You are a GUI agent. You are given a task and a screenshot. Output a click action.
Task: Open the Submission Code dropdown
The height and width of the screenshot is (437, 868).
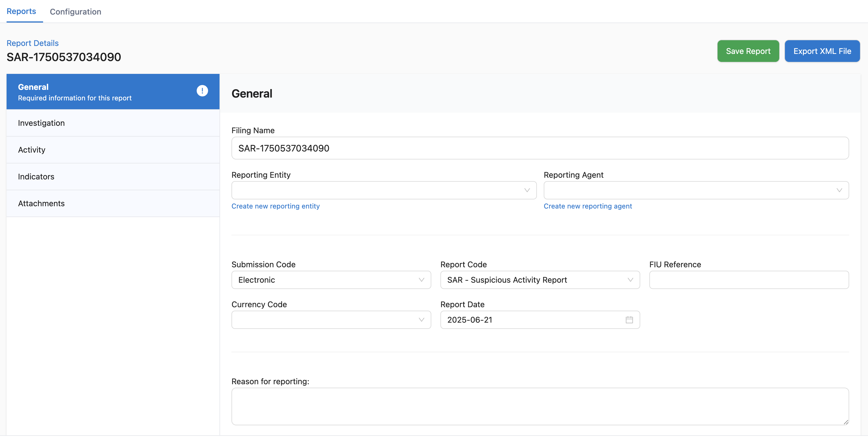331,280
